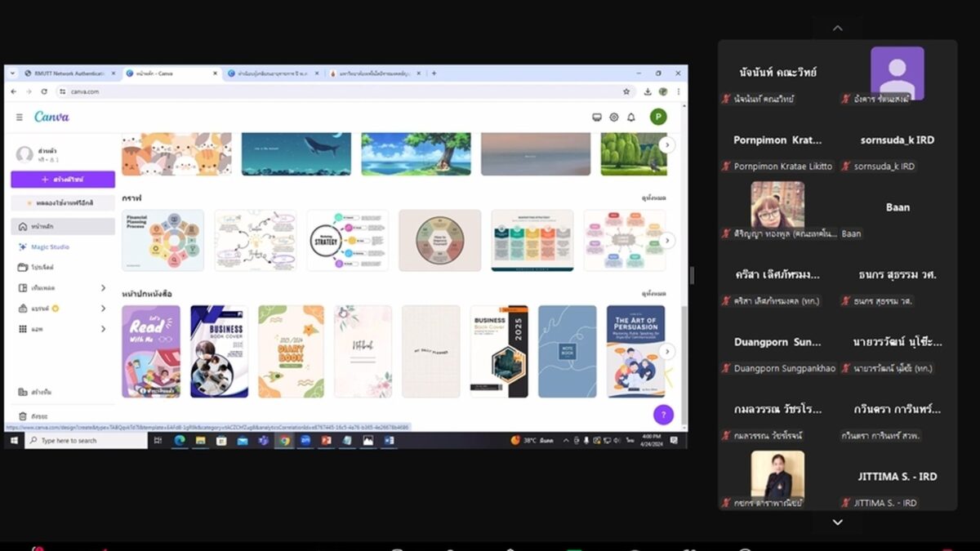Screen dimensions: 980x551
Task: Open File Explorer from the taskbar
Action: (x=201, y=440)
